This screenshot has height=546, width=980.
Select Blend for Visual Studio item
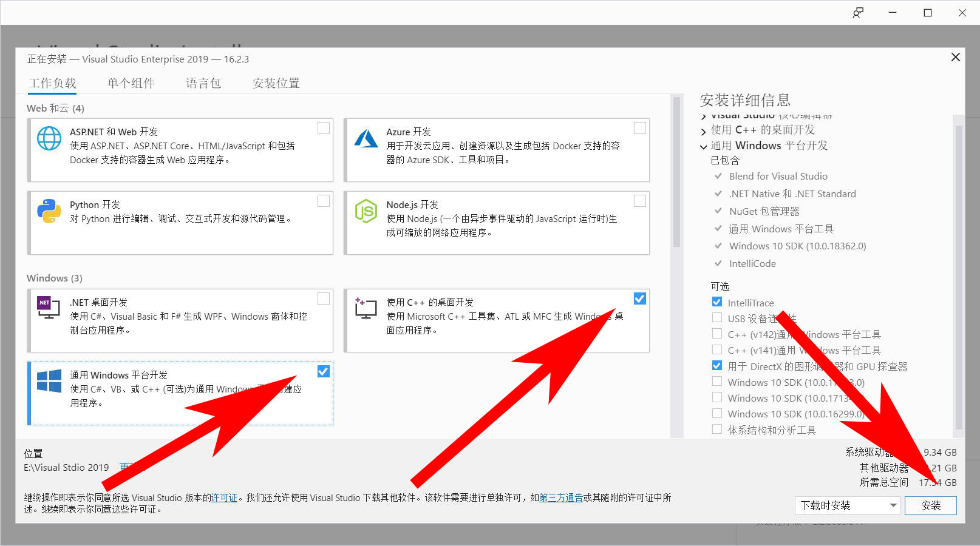pos(778,176)
